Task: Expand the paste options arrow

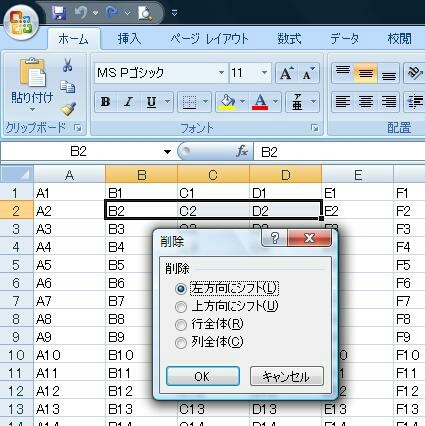Action: tap(32, 109)
